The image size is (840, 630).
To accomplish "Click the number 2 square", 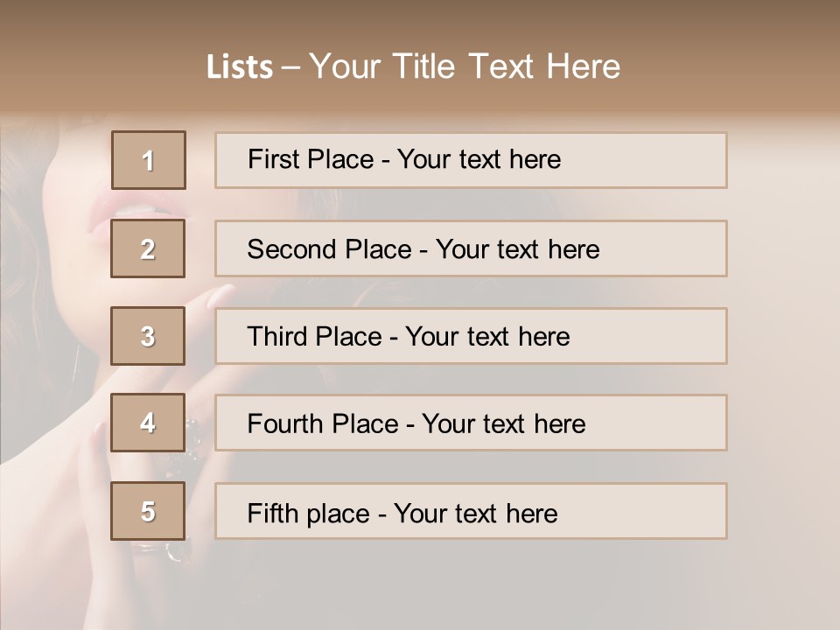I will click(148, 248).
